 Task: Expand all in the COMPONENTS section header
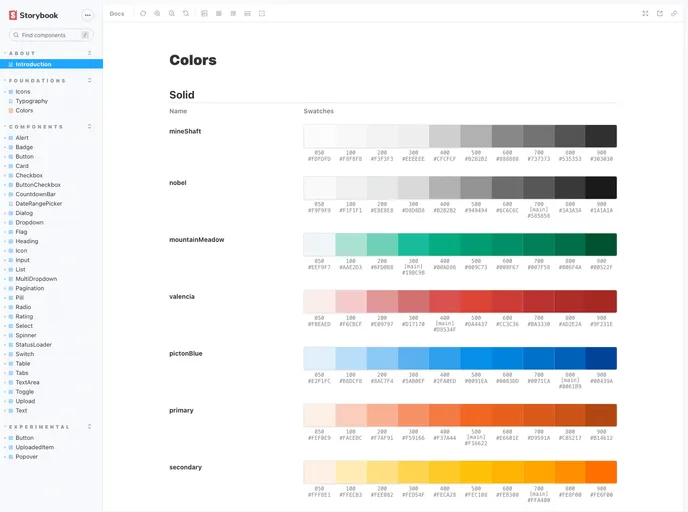pos(90,127)
